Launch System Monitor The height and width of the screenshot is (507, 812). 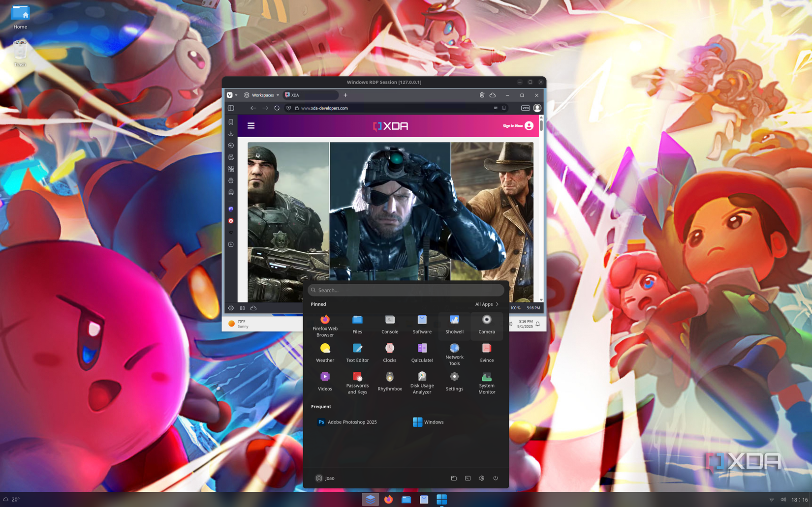coord(487,383)
